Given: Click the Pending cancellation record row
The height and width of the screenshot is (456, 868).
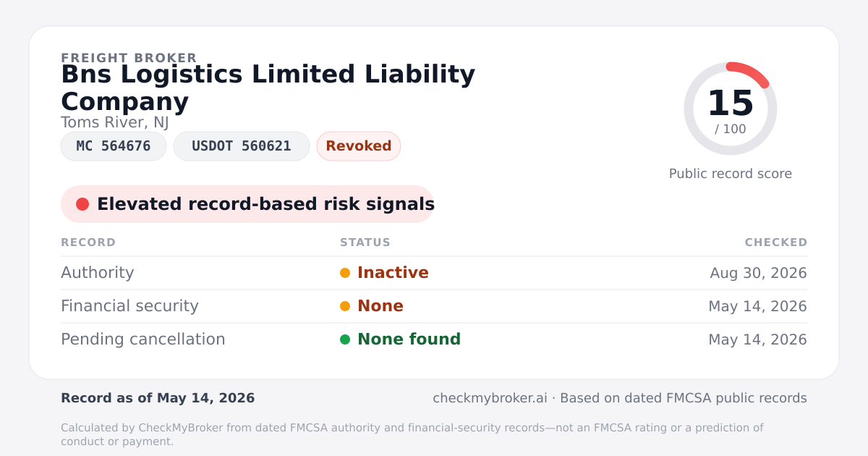Looking at the screenshot, I should [434, 339].
